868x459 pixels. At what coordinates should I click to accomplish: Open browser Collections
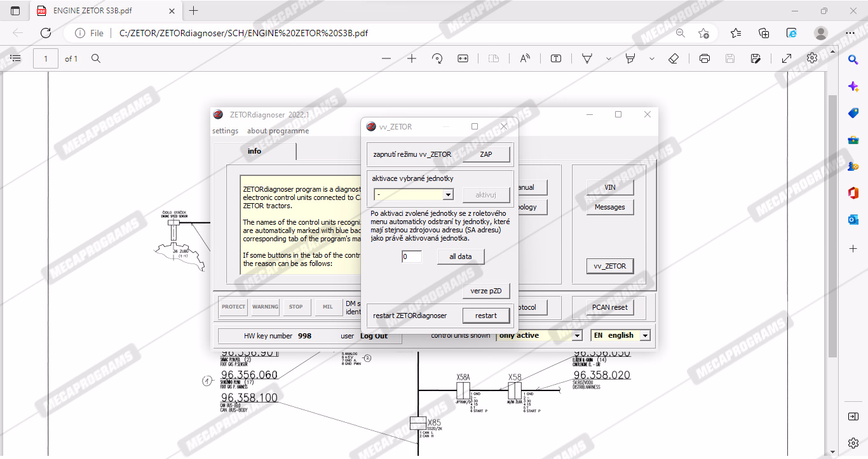click(764, 33)
